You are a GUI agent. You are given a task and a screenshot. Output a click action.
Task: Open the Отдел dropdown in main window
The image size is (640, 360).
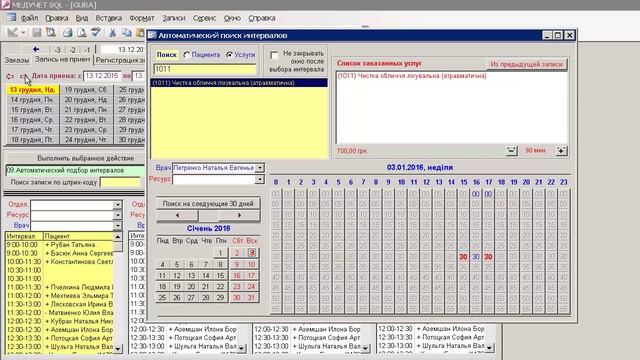click(x=118, y=204)
